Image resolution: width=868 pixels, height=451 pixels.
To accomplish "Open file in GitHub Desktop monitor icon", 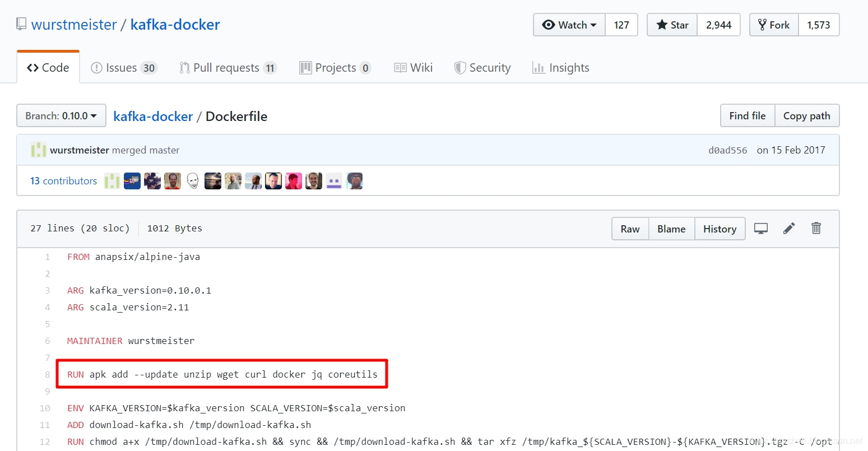I will 760,229.
